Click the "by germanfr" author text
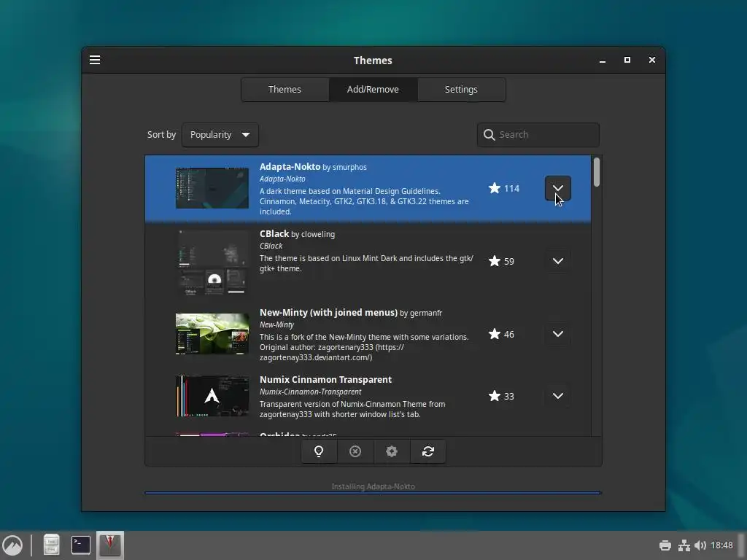The width and height of the screenshot is (747, 560). (421, 313)
